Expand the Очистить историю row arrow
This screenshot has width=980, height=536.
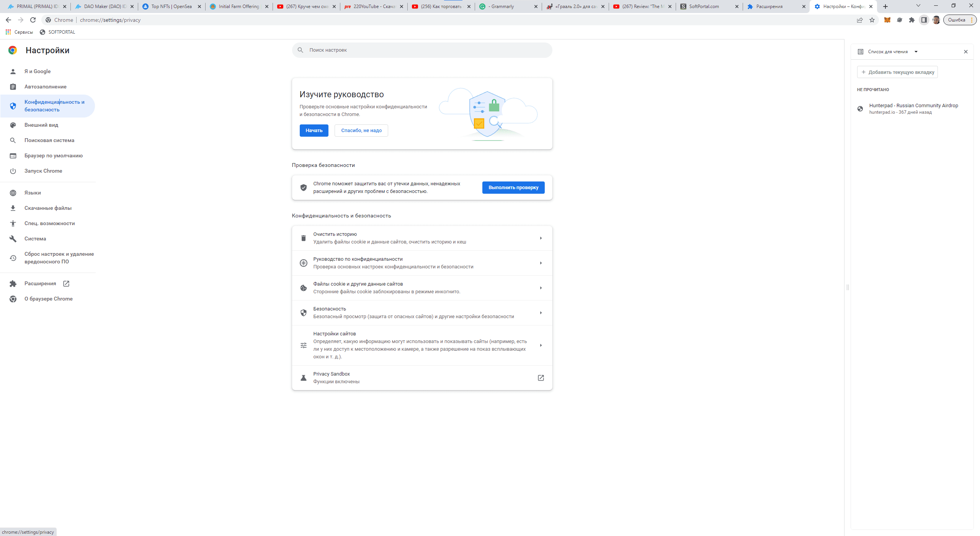(541, 238)
